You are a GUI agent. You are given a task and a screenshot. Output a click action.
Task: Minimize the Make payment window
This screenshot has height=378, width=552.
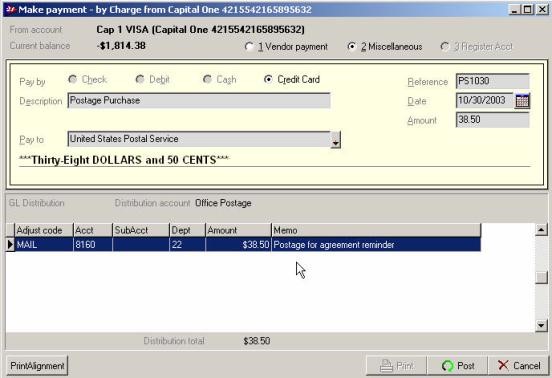click(x=514, y=10)
